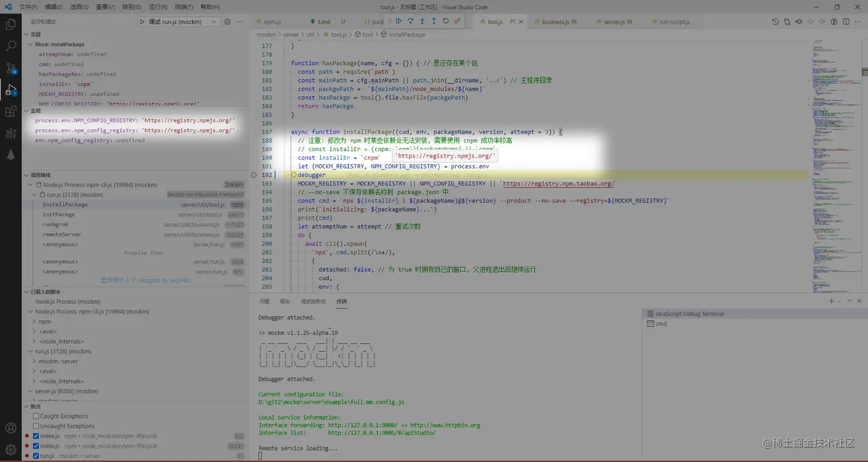Switch to the server.js editor tab
Image resolution: width=868 pixels, height=462 pixels.
614,22
